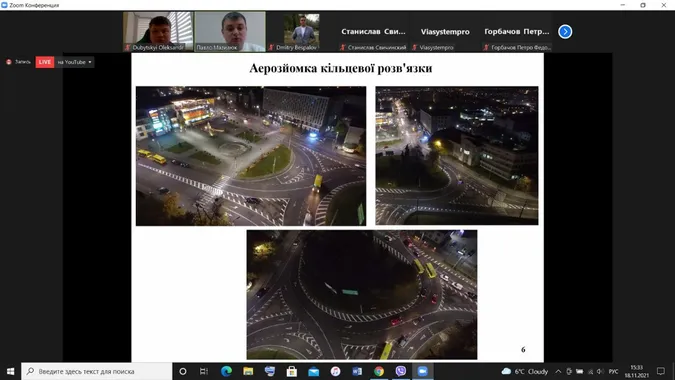Open the Windows Start menu
The image size is (675, 380).
10,371
